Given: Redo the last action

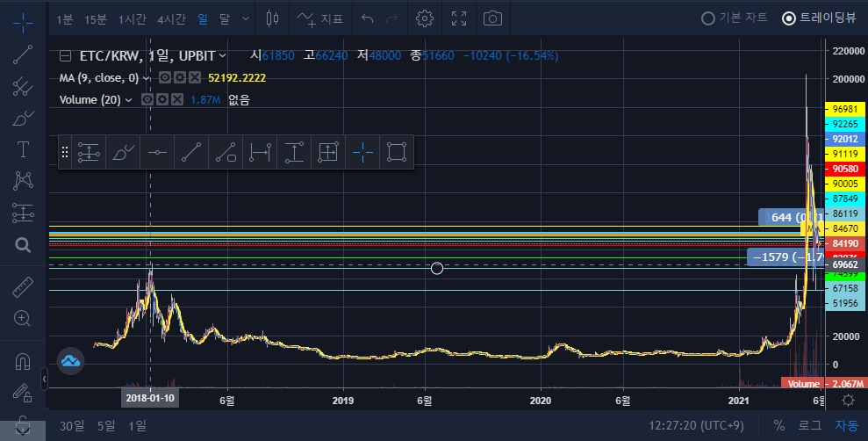Looking at the screenshot, I should [x=392, y=18].
